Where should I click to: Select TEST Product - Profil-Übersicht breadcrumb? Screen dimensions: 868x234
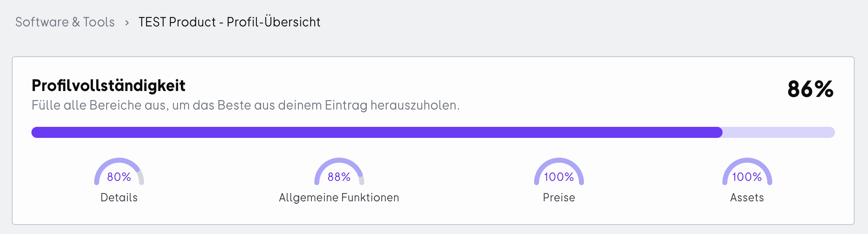(x=229, y=22)
